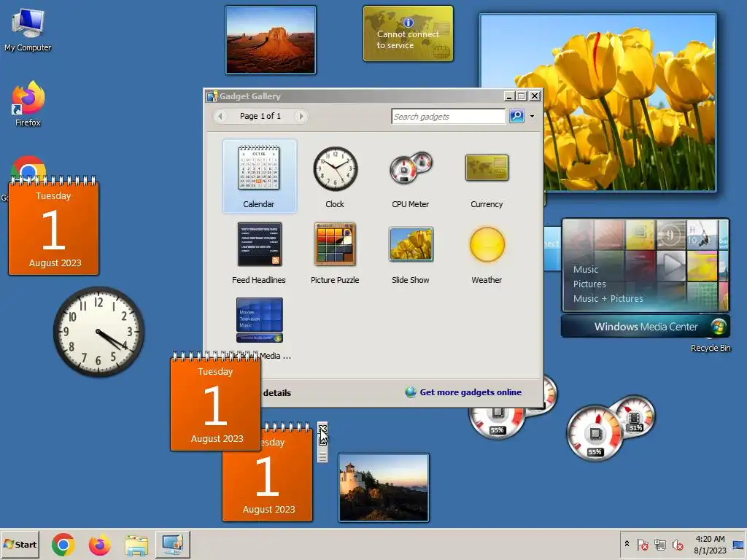
Task: Click the calendar gadget overlapping the Gadget Gallery window
Action: tap(215, 402)
